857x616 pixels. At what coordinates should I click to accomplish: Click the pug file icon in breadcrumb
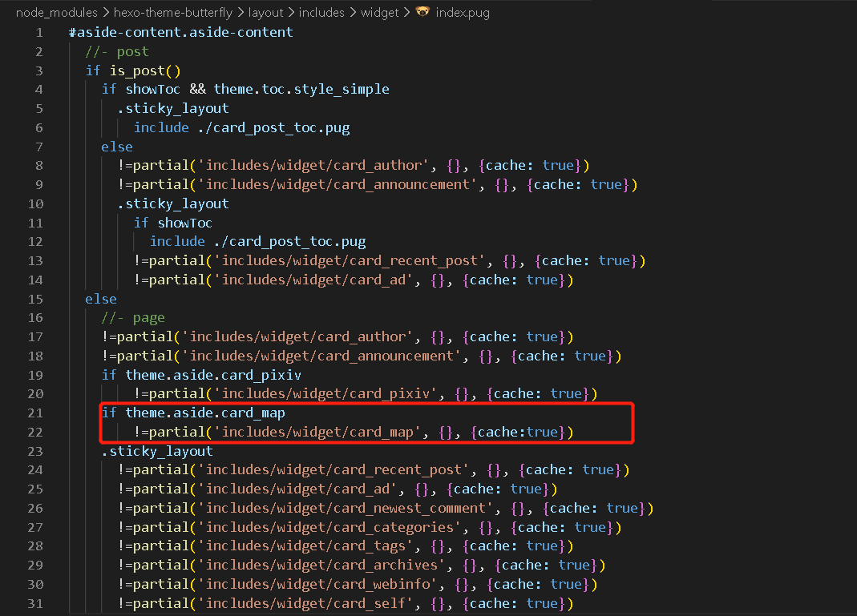423,13
